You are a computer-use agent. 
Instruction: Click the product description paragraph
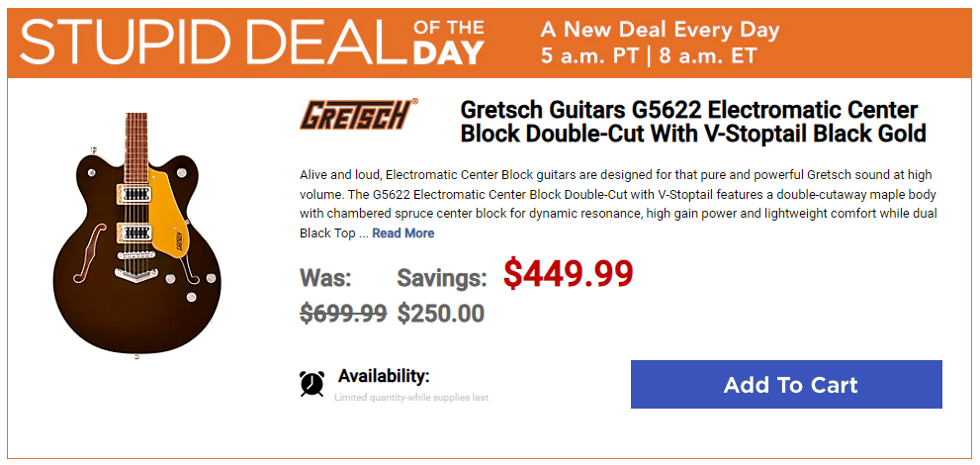tap(618, 204)
